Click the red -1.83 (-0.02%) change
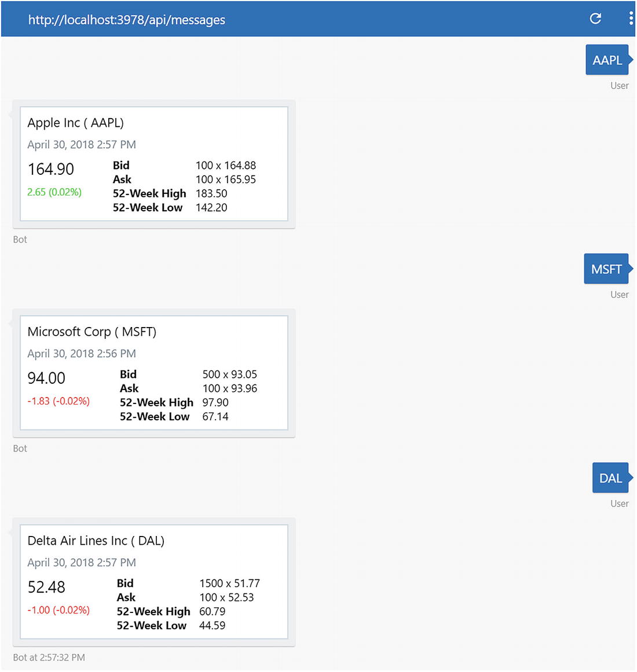637x672 pixels. coord(58,401)
